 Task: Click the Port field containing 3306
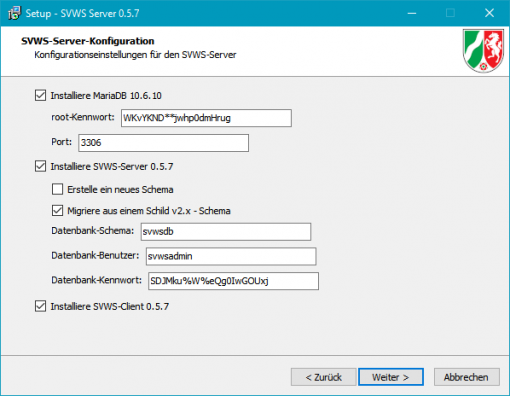[163, 143]
